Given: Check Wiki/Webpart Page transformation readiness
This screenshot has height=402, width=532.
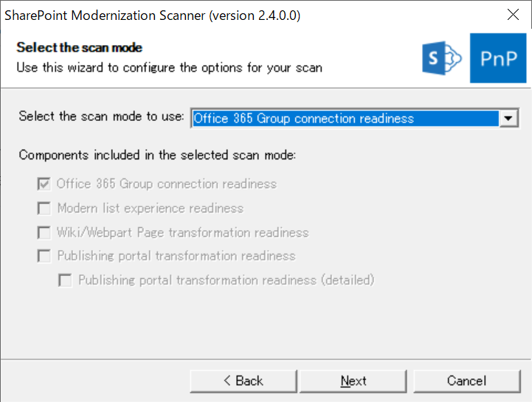Looking at the screenshot, I should point(44,232).
